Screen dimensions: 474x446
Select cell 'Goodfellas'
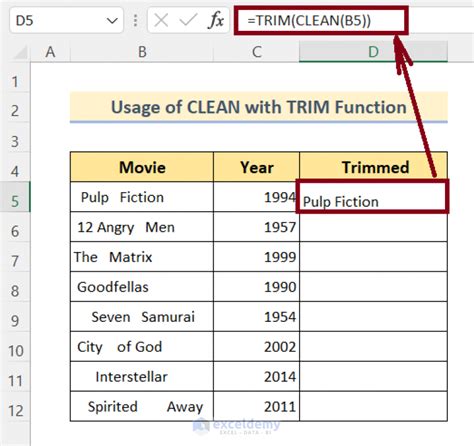pyautogui.click(x=142, y=287)
